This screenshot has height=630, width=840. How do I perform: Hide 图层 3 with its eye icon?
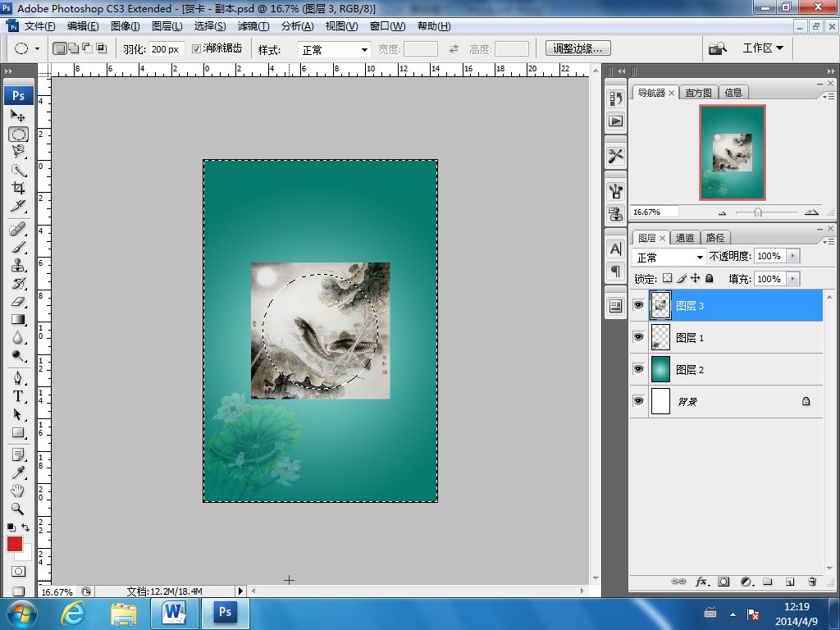point(638,305)
